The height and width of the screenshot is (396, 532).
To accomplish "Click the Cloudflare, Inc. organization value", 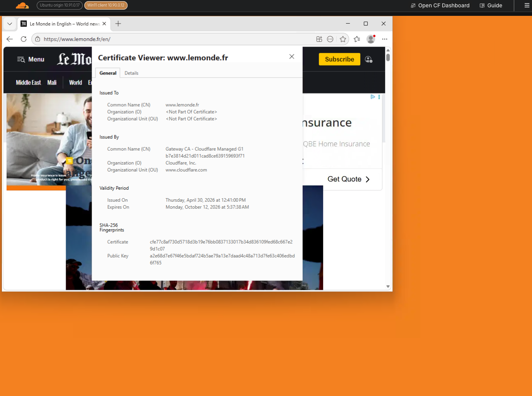I will pyautogui.click(x=181, y=163).
